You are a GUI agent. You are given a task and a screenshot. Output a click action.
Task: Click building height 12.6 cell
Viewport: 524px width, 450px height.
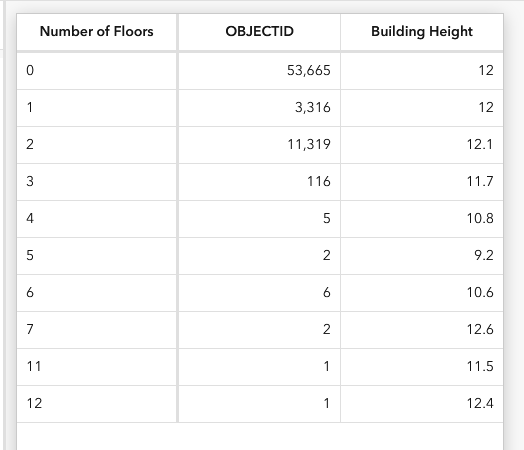(x=422, y=330)
